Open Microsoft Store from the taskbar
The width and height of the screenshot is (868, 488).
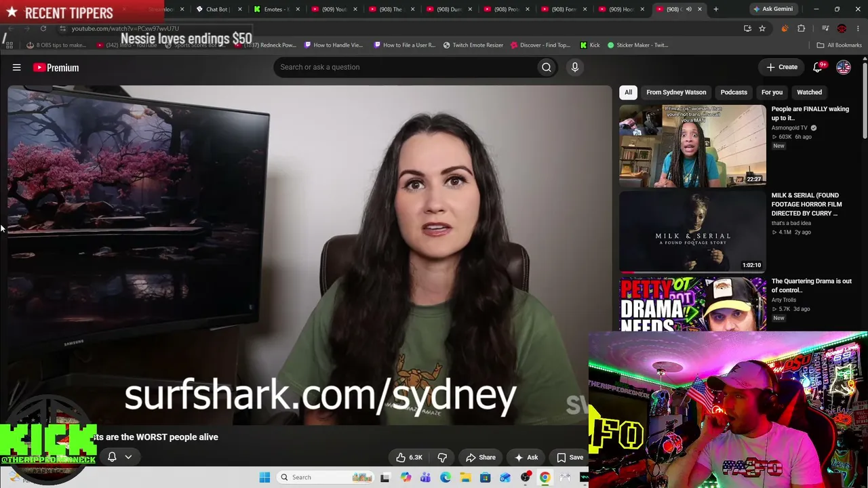click(x=486, y=478)
